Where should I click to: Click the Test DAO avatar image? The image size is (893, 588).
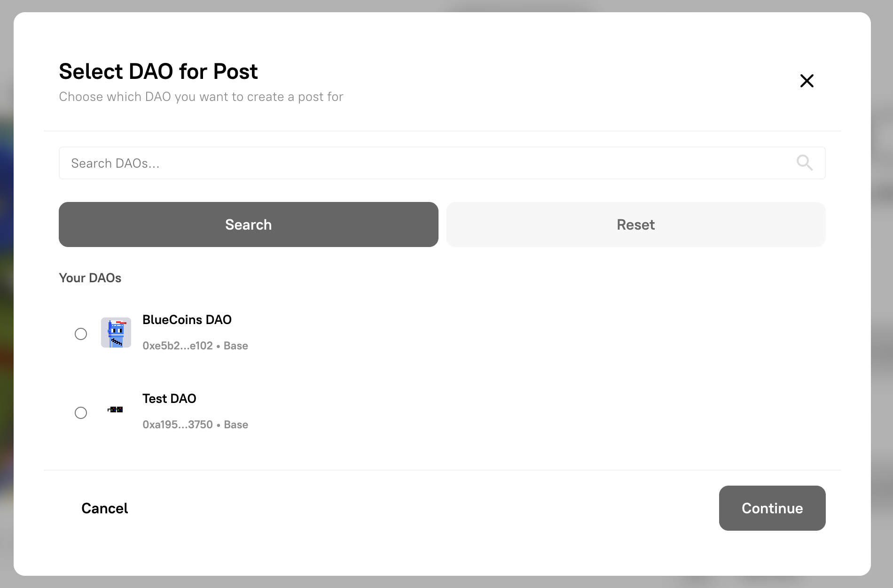[x=115, y=410]
